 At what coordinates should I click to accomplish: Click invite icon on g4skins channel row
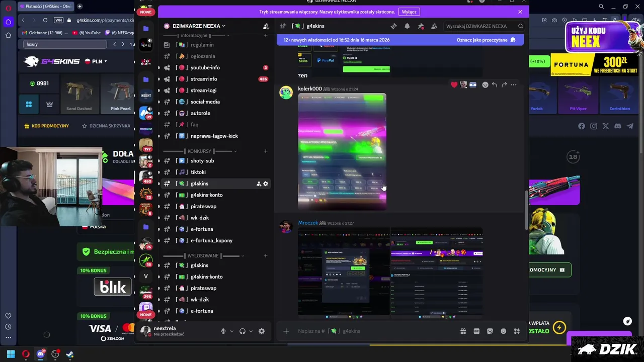259,184
